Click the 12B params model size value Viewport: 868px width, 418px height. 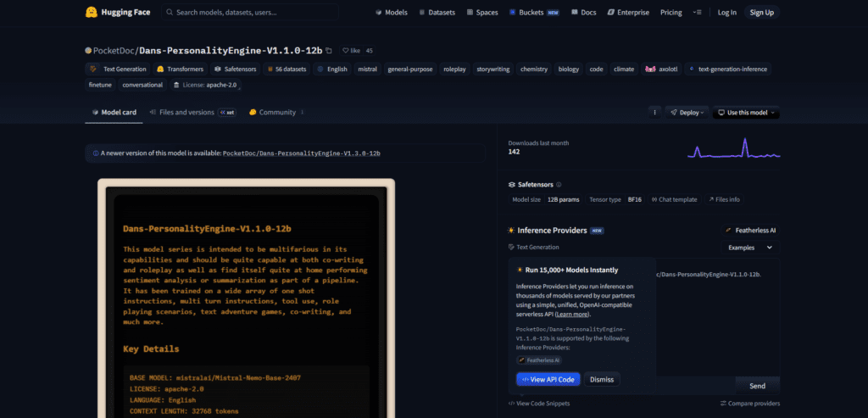(563, 199)
